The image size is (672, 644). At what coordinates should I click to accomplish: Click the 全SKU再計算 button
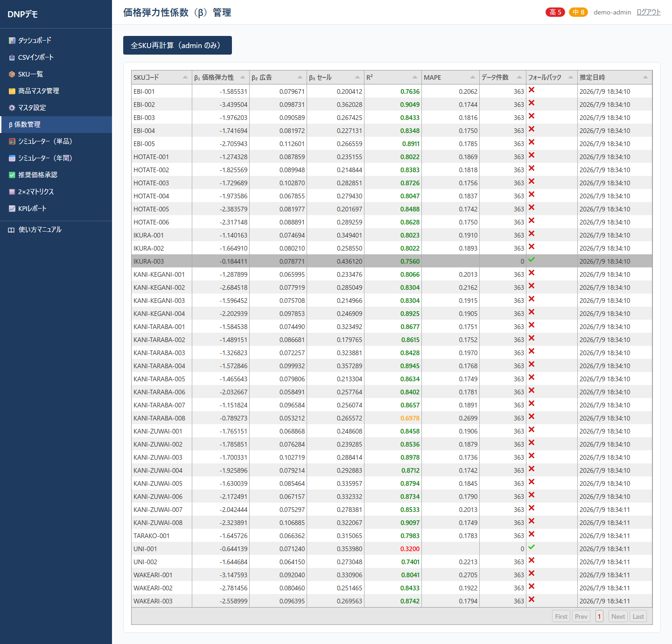coord(177,45)
